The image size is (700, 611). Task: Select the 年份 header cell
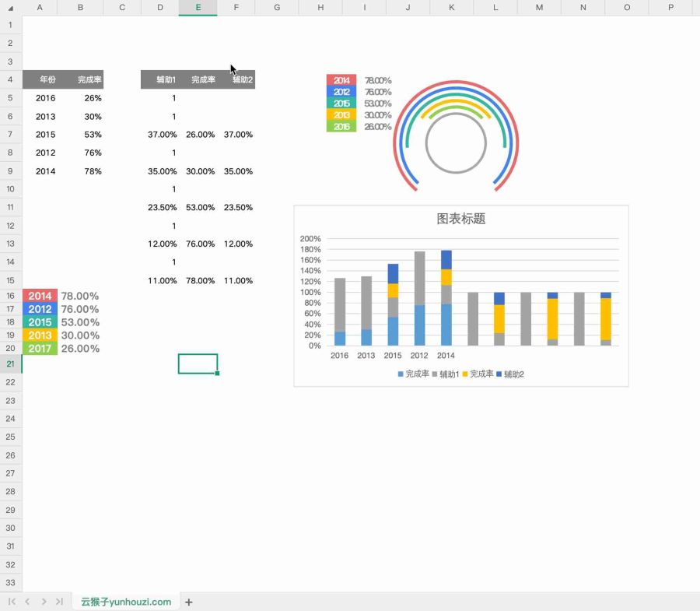click(47, 79)
